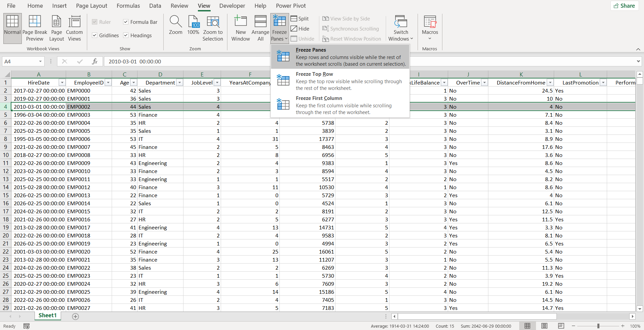Uncheck the Formula Bar checkbox

[126, 22]
